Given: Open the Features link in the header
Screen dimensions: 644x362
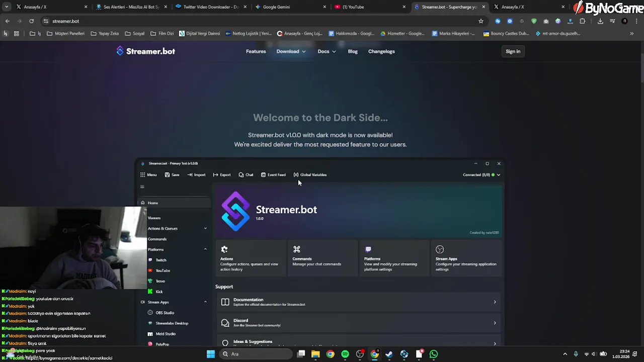Looking at the screenshot, I should [256, 51].
